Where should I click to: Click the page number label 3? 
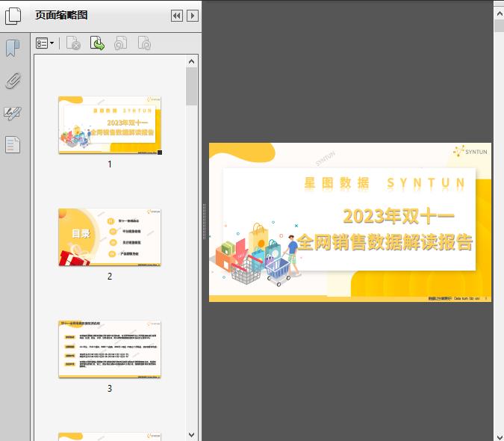[x=110, y=389]
